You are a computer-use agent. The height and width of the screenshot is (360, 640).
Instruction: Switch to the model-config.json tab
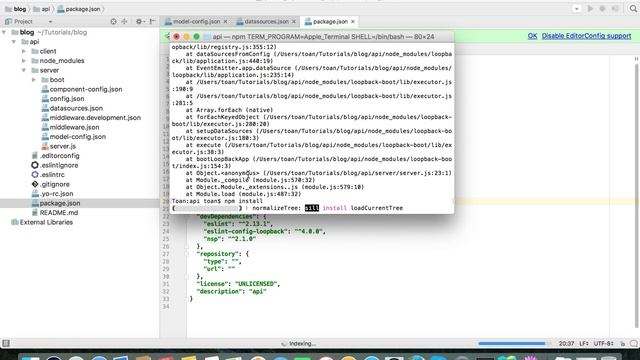[196, 22]
